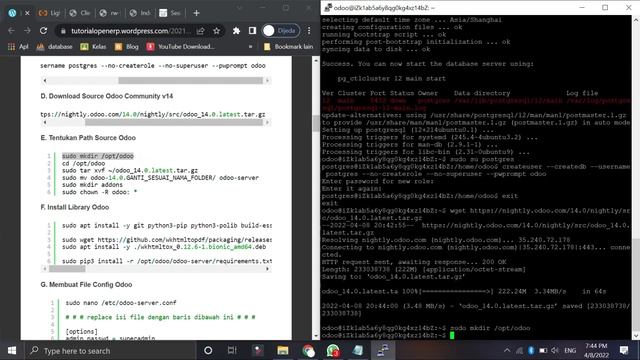Open the PuTTY taskbar icon
Image resolution: width=640 pixels, height=360 pixels.
click(382, 350)
